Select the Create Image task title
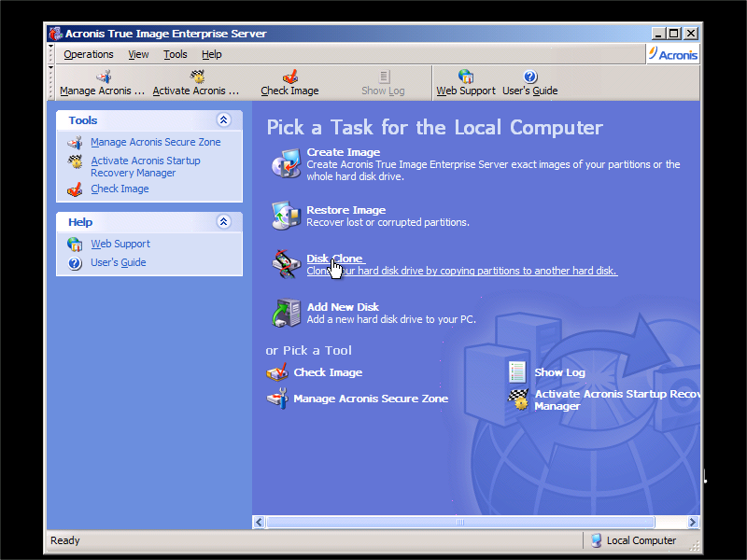 click(344, 152)
